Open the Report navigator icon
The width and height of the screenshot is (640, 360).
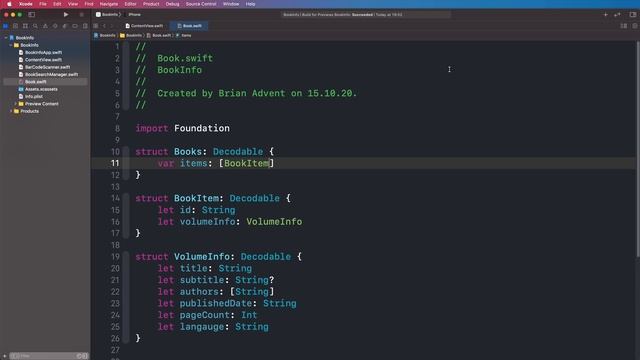pos(85,26)
